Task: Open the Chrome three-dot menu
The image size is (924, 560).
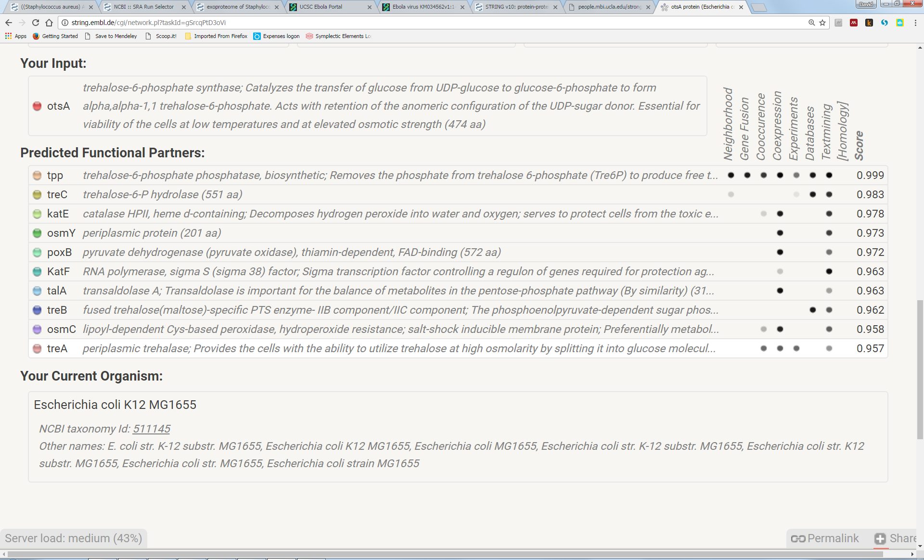Action: coord(915,23)
